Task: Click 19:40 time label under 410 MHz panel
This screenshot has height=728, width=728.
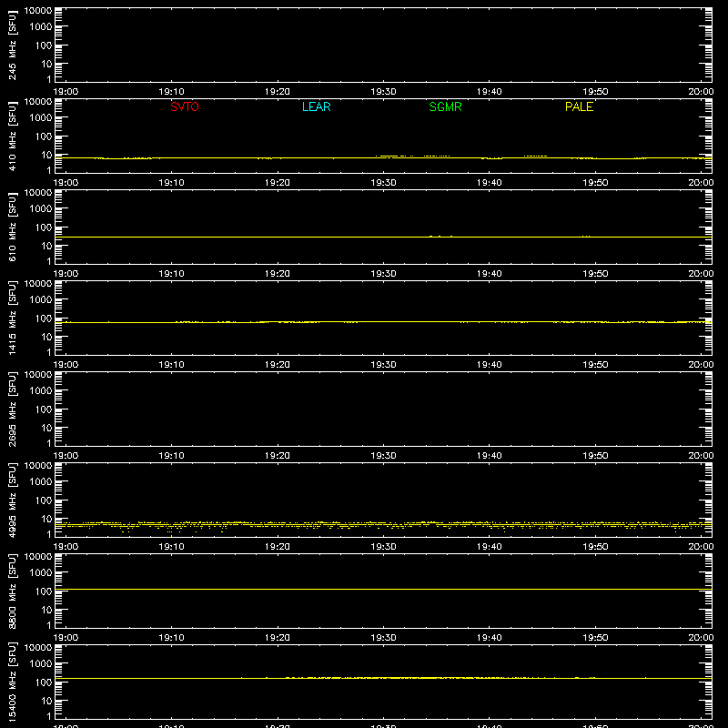Action: 489,183
